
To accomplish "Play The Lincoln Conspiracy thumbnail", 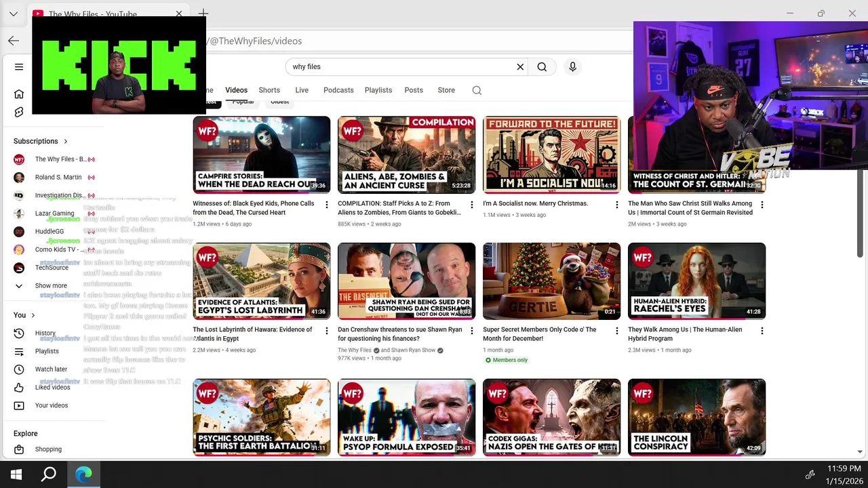I will point(696,418).
